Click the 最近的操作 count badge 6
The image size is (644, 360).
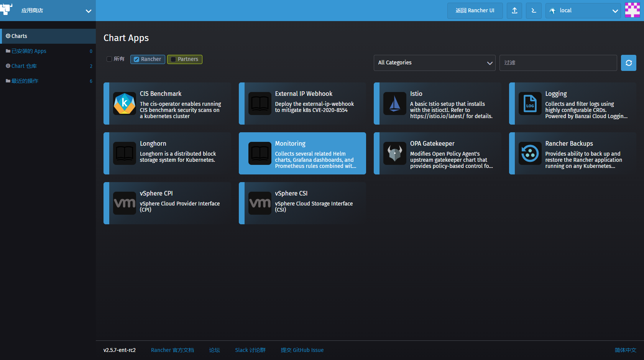point(91,81)
